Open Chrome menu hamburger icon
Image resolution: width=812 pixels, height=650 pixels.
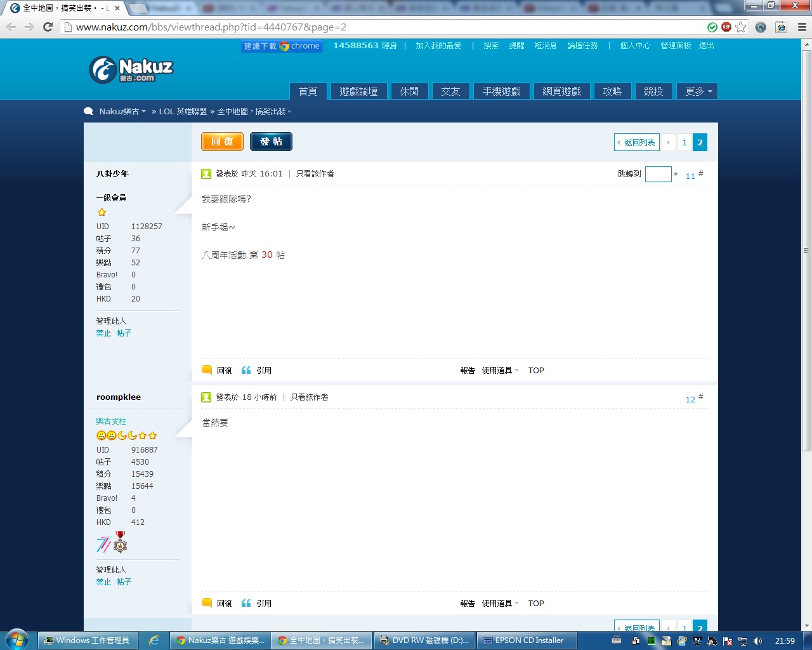coord(802,27)
